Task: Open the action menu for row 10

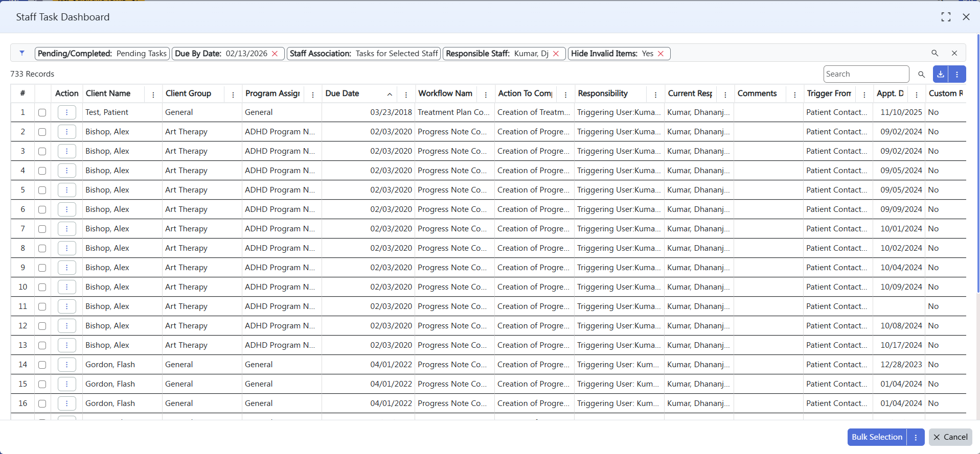Action: pos(67,287)
